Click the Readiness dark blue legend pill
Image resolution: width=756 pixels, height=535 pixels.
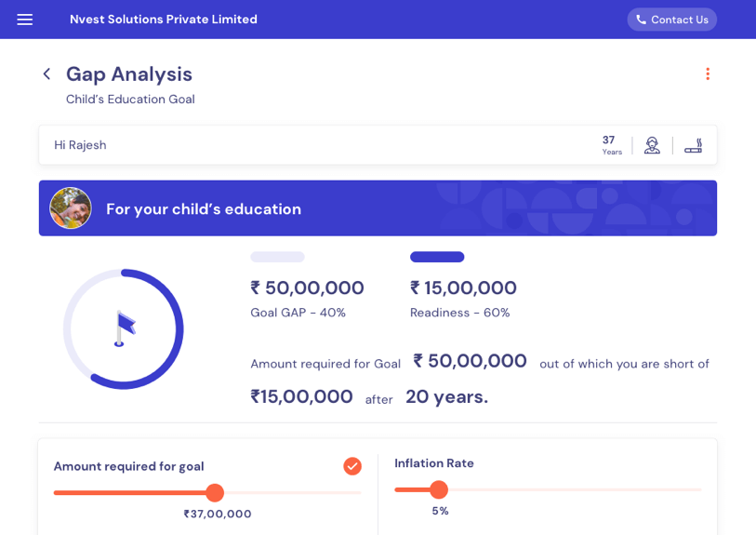pos(437,257)
